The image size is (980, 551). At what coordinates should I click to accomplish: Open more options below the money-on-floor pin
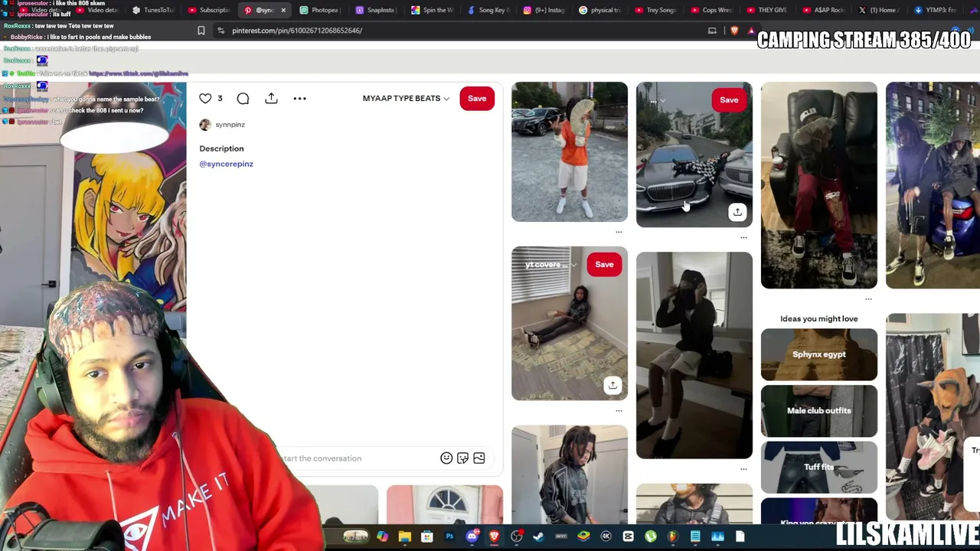(619, 410)
